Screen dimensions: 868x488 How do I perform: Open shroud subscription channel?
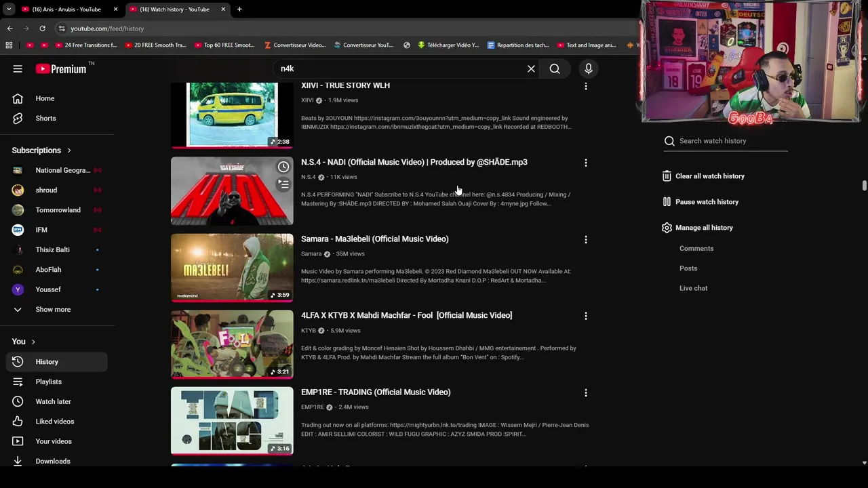tap(57, 190)
